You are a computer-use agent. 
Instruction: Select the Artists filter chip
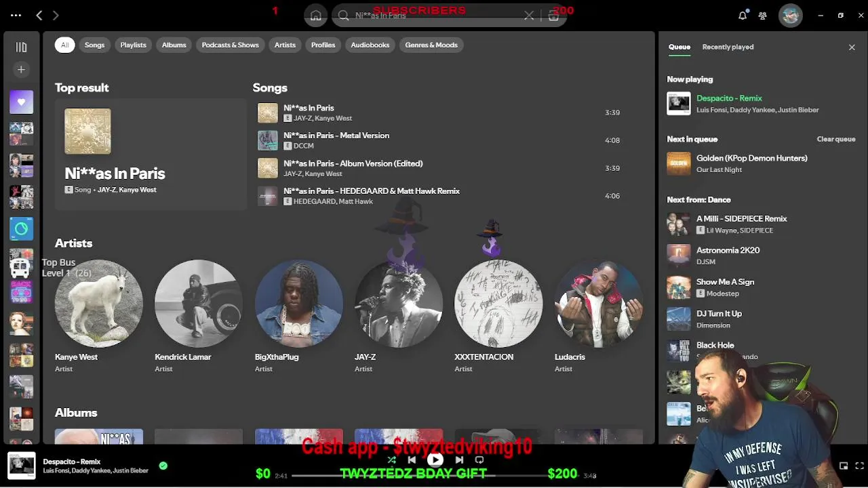point(285,45)
